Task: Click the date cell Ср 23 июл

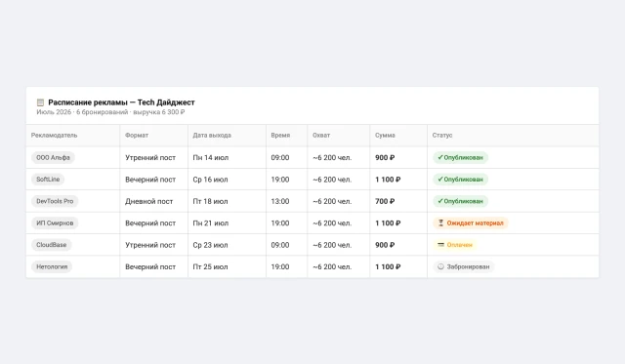Action: click(211, 245)
